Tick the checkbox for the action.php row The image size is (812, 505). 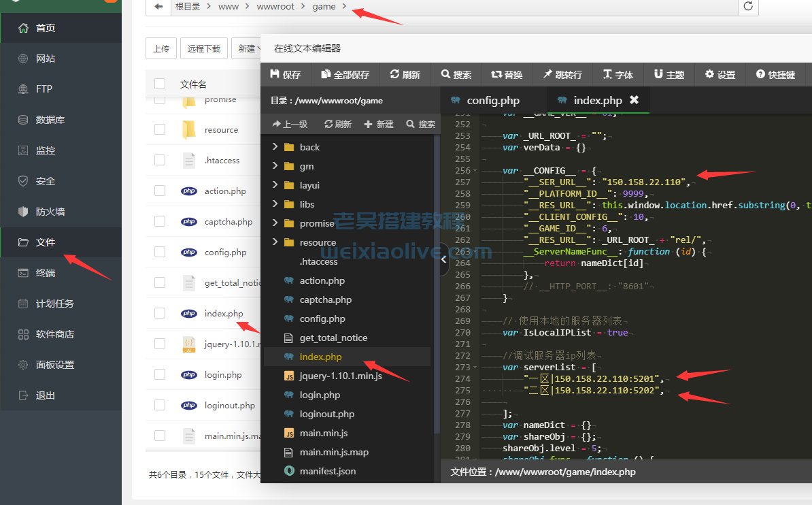(x=160, y=191)
